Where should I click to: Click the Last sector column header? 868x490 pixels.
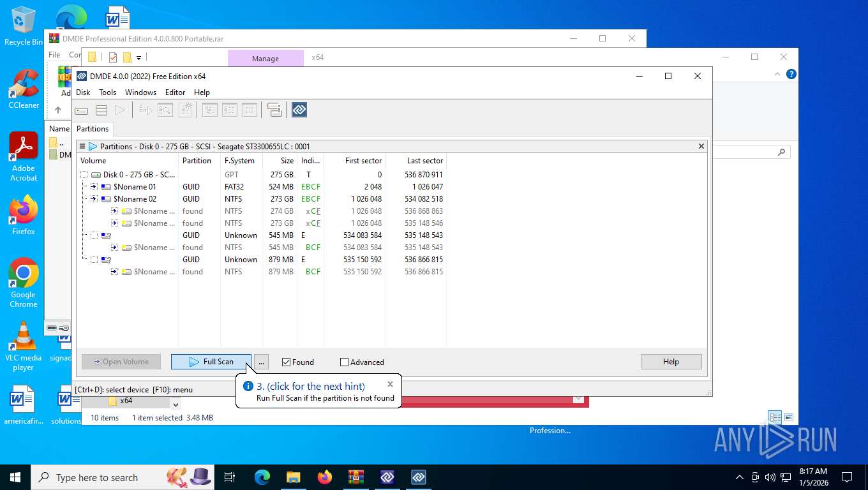click(x=416, y=161)
